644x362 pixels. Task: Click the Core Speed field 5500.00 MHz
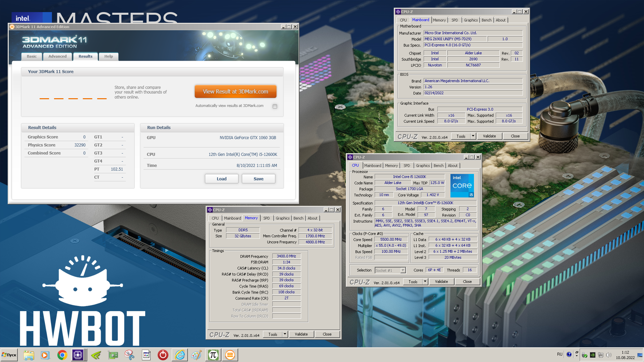point(391,239)
